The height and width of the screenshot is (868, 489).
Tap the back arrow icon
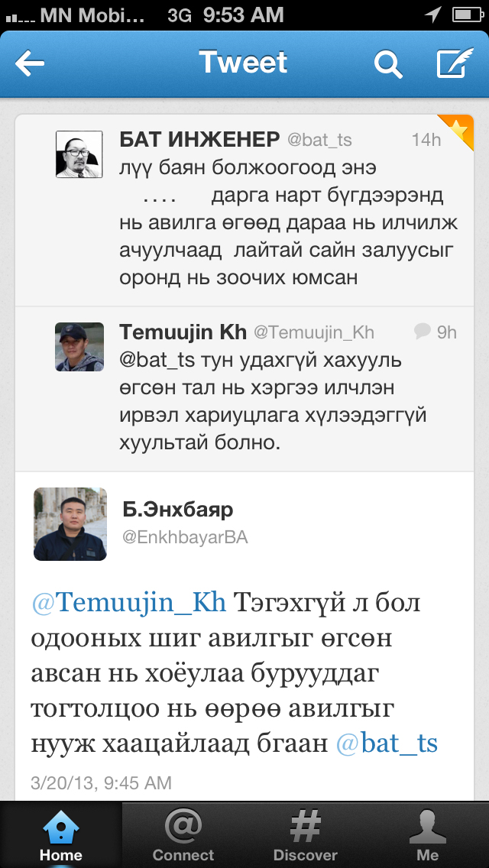coord(30,65)
